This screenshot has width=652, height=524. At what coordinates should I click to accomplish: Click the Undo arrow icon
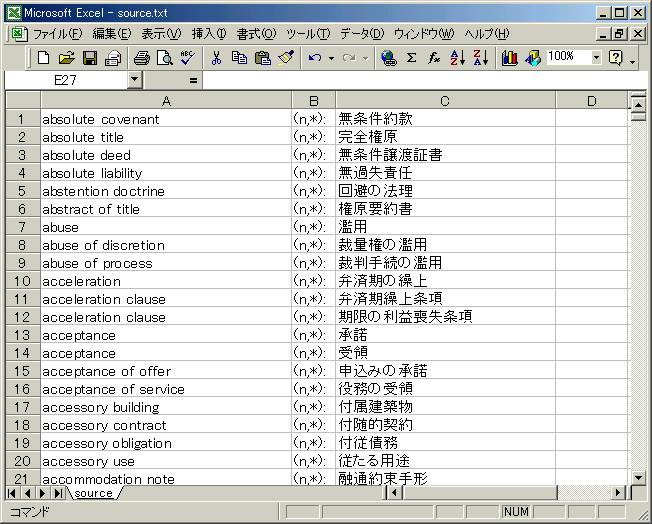[315, 58]
